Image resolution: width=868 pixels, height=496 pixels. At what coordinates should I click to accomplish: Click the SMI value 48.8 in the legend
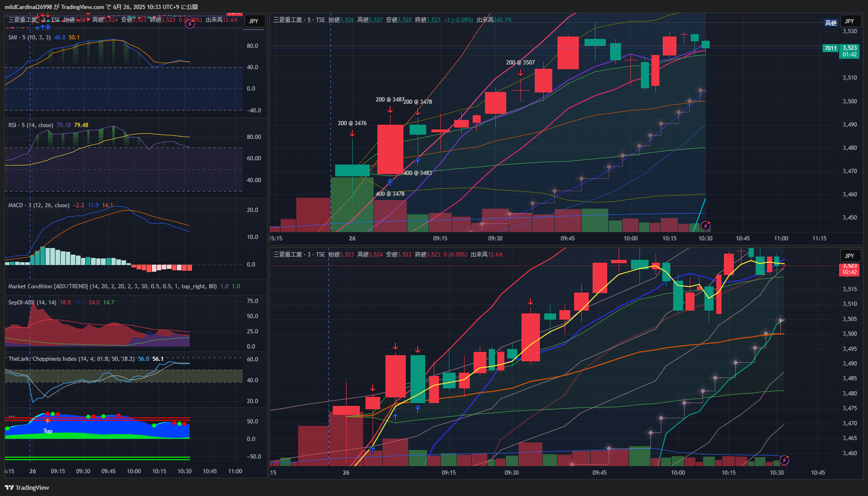coord(60,37)
